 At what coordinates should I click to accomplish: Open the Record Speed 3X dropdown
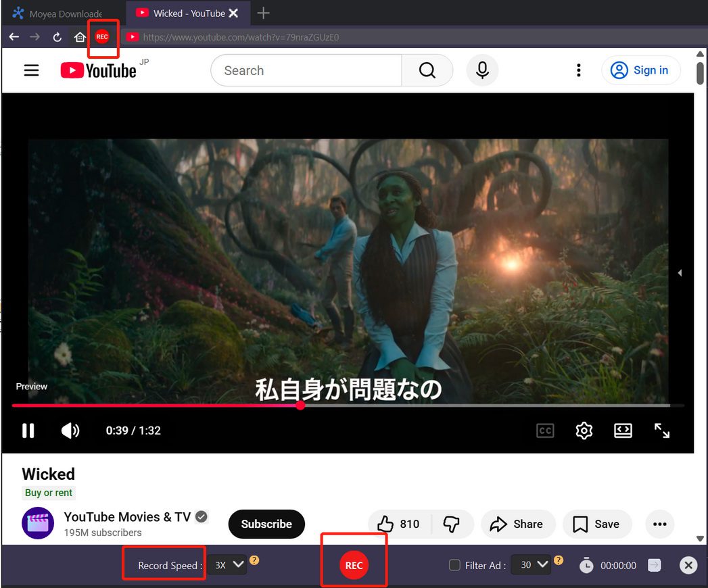(227, 565)
